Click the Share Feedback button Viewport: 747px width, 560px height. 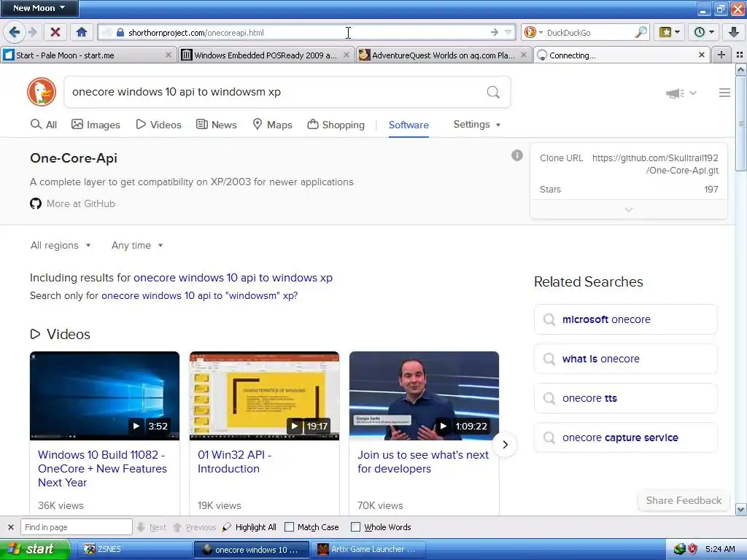point(684,500)
